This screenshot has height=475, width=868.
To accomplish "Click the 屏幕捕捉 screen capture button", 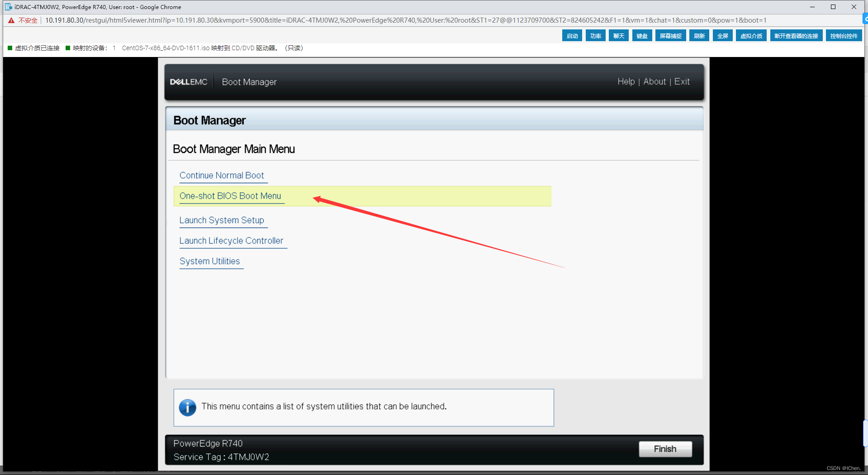I will [x=670, y=36].
